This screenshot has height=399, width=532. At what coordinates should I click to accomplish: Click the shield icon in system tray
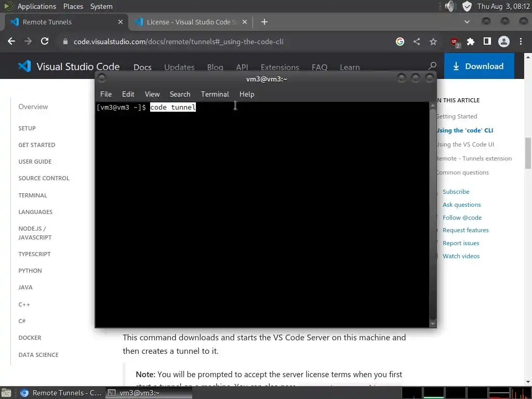point(467,6)
